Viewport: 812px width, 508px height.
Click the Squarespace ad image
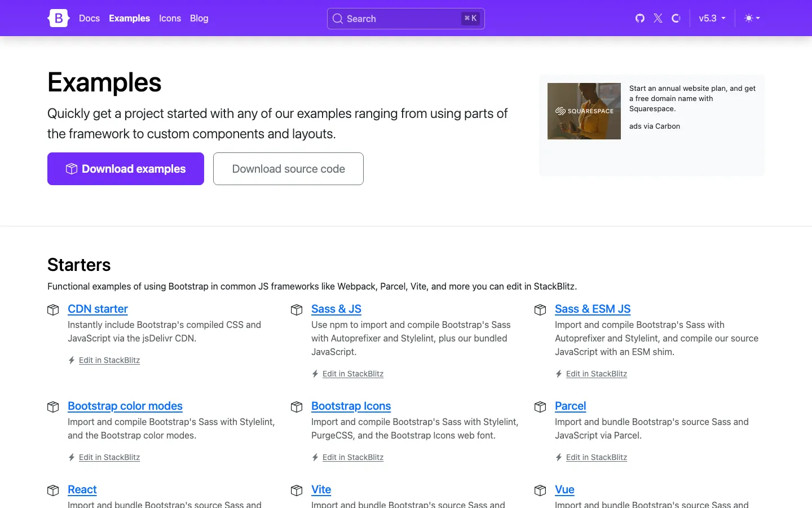584,111
